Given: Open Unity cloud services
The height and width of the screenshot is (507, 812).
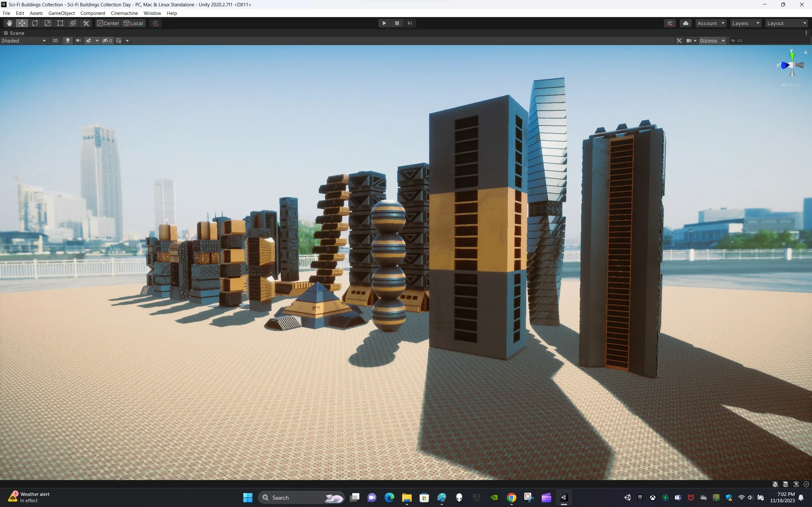Looking at the screenshot, I should point(686,23).
